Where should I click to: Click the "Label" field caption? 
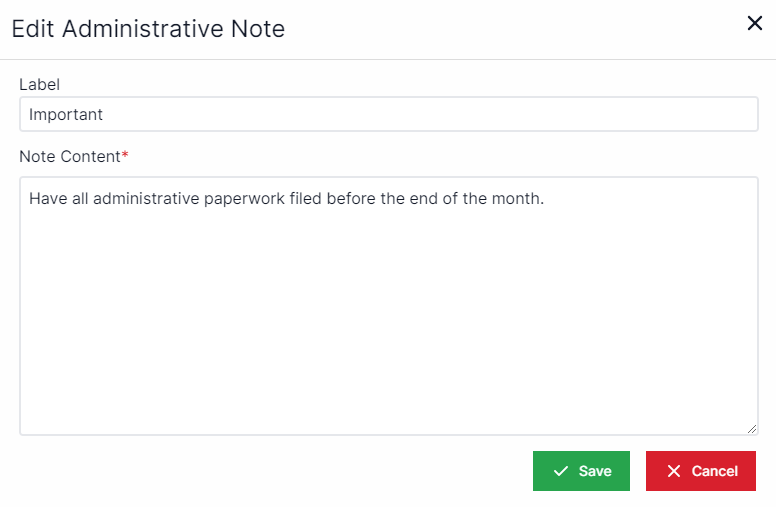tap(40, 85)
